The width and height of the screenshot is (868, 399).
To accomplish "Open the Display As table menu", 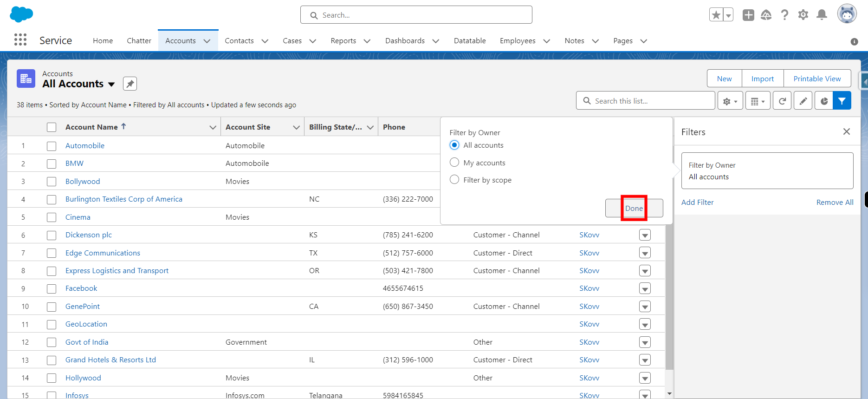I will tap(758, 101).
